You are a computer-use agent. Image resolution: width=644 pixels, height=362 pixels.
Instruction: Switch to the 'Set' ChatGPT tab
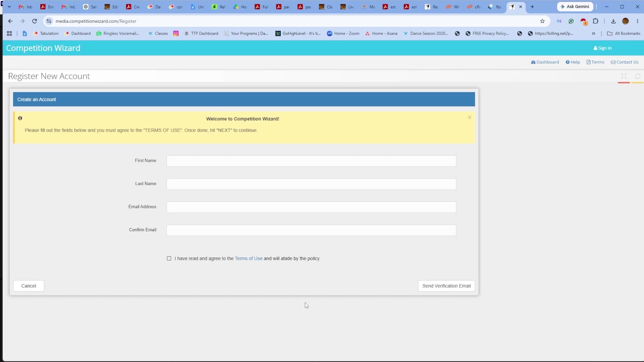(x=90, y=7)
